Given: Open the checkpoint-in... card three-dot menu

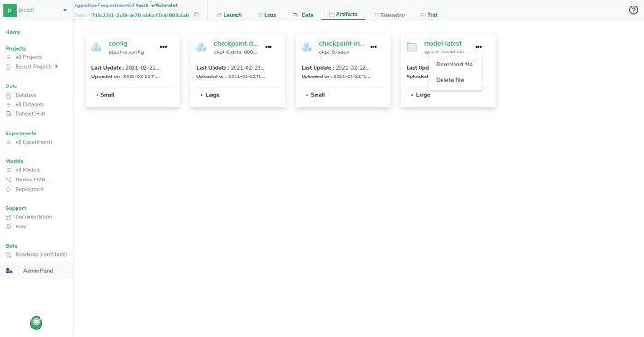Looking at the screenshot, I should pos(374,47).
